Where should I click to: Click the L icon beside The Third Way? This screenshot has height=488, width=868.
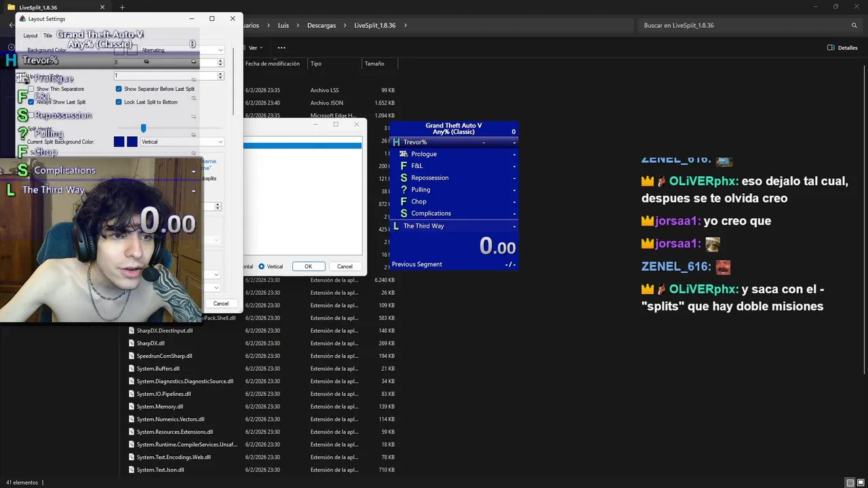click(397, 226)
